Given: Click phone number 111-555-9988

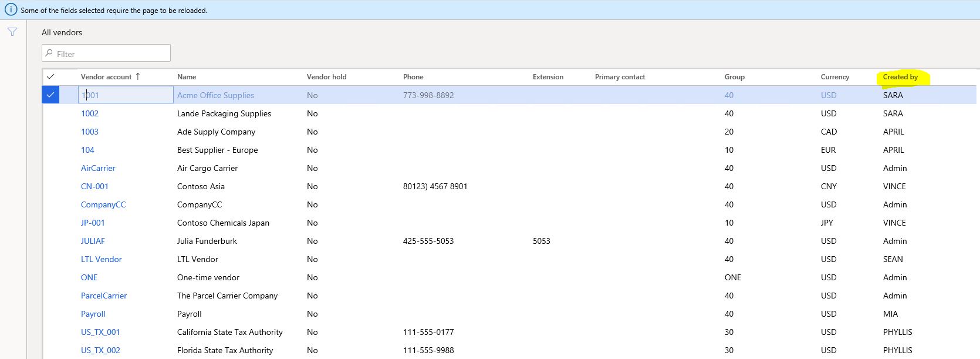Looking at the screenshot, I should [x=428, y=350].
